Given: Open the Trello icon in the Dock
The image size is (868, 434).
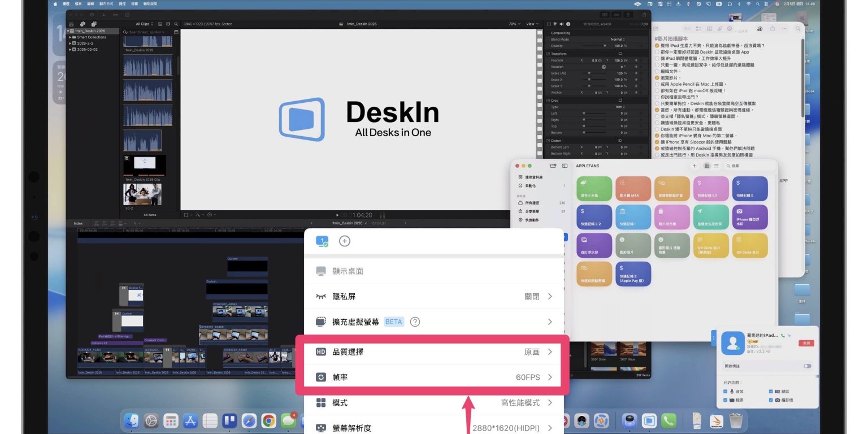Looking at the screenshot, I should pos(229,421).
